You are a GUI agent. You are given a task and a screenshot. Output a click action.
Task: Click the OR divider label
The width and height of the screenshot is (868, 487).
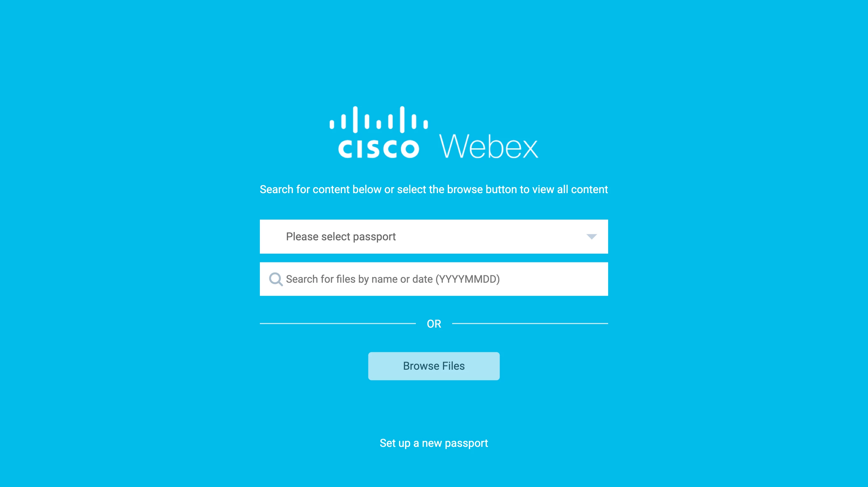coord(434,324)
